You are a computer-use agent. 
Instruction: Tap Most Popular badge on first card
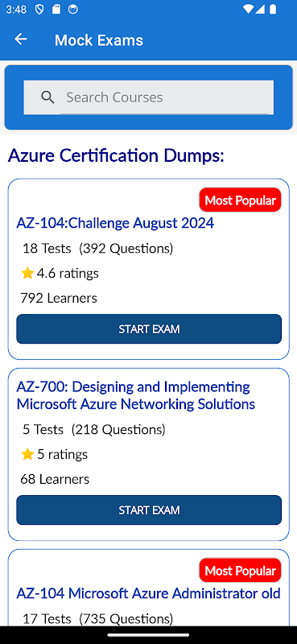coord(241,200)
